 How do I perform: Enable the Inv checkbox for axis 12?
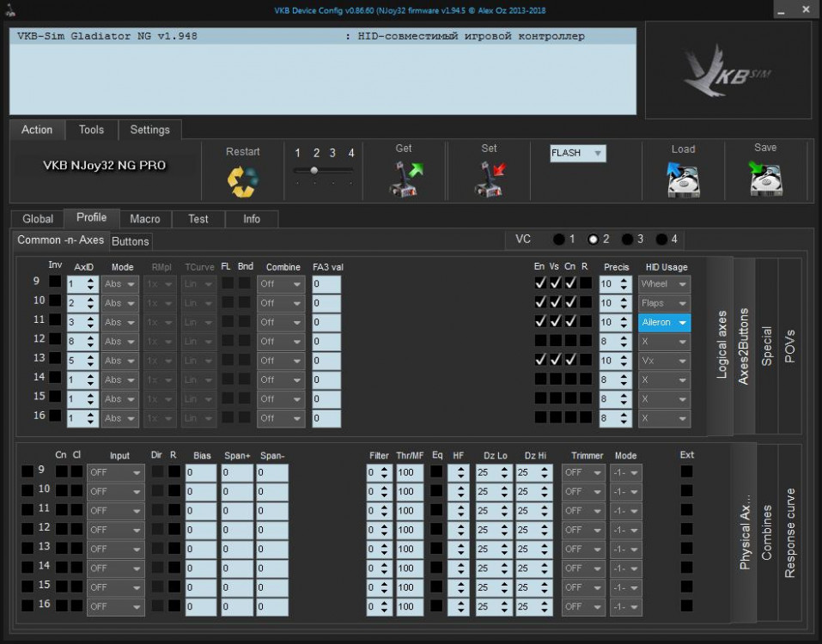[x=55, y=339]
